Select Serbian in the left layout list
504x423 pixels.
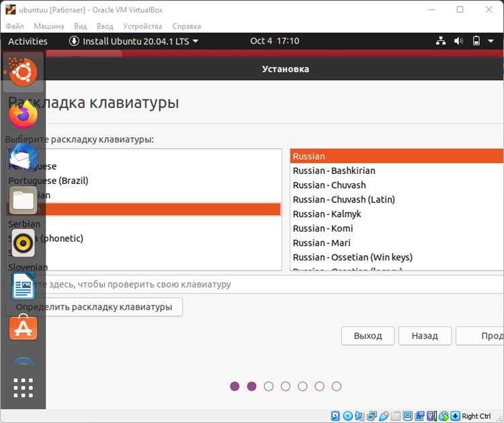pyautogui.click(x=144, y=224)
